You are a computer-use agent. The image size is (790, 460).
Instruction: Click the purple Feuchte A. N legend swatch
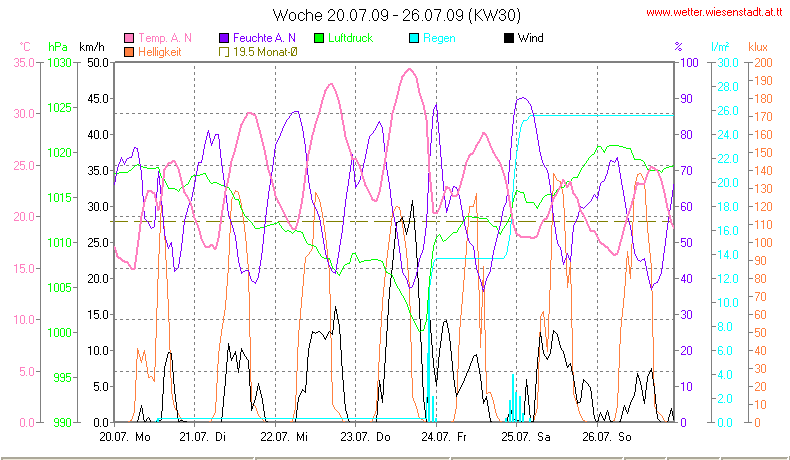click(x=224, y=38)
